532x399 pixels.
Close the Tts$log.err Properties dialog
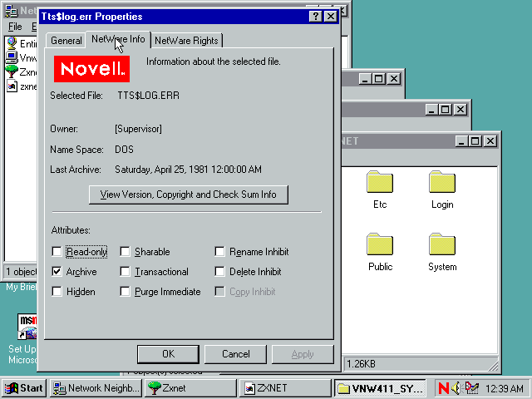click(331, 17)
